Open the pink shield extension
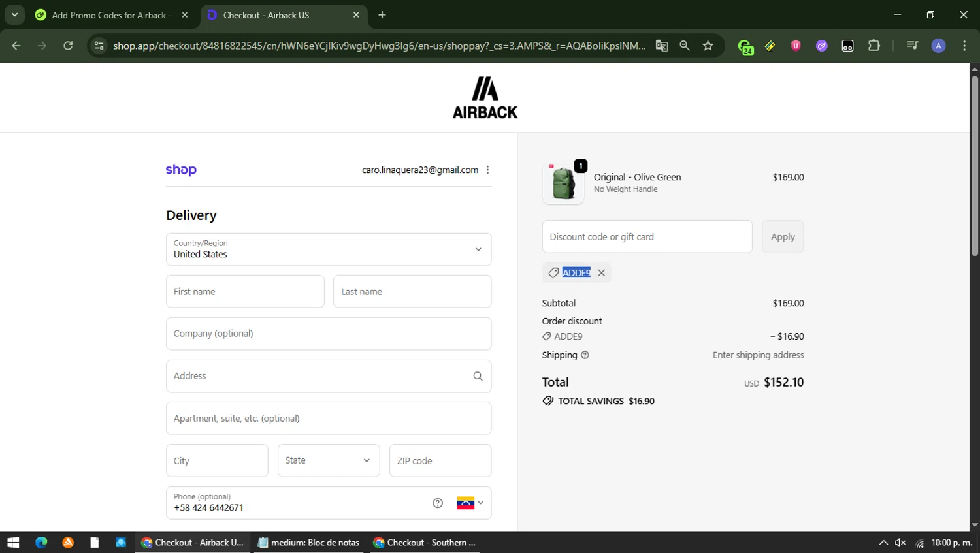Screen dimensions: 980x553 796,46
